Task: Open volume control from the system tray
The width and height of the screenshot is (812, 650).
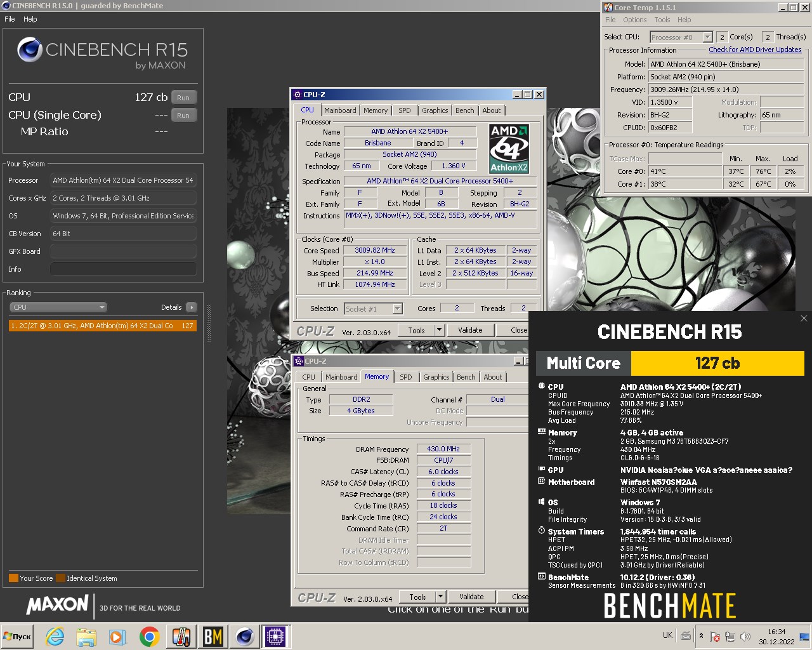Action: tap(745, 636)
